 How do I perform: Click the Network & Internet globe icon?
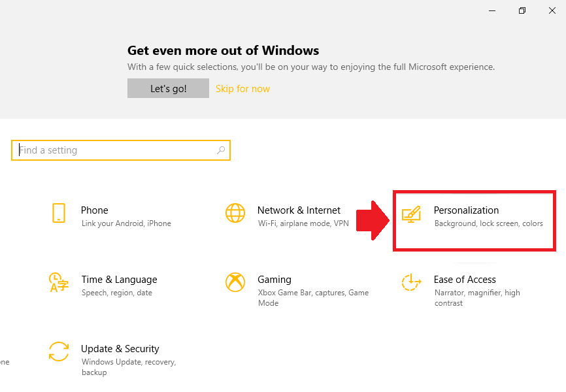(235, 213)
